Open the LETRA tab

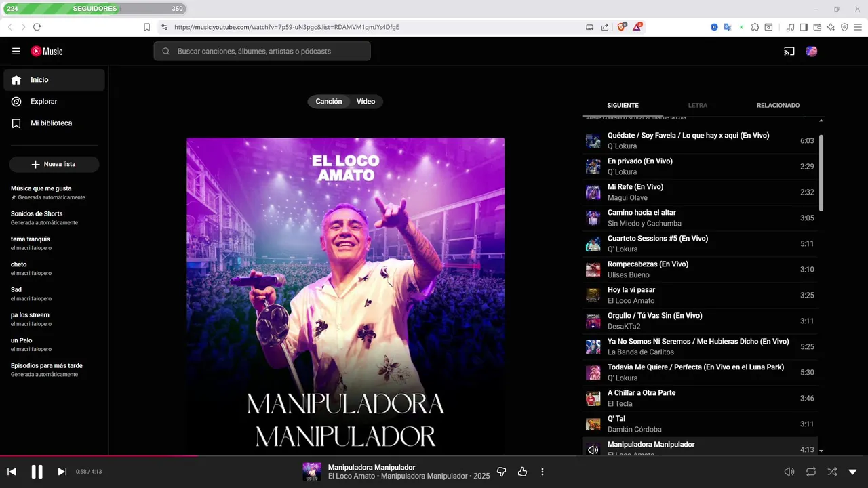coord(698,106)
